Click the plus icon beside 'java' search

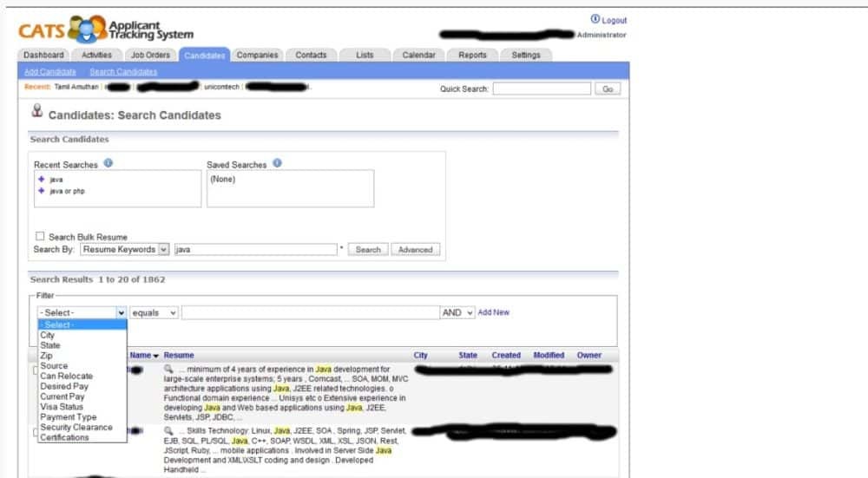point(41,180)
